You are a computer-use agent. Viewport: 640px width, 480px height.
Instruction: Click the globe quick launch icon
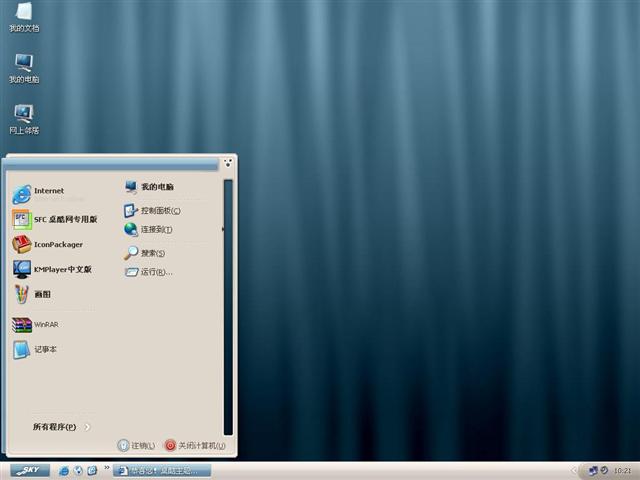(78, 471)
